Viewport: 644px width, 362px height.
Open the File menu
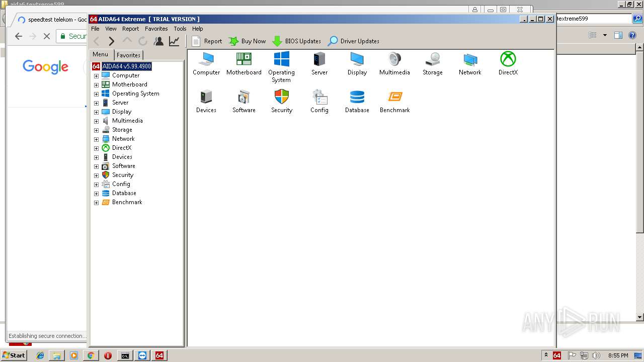tap(95, 29)
